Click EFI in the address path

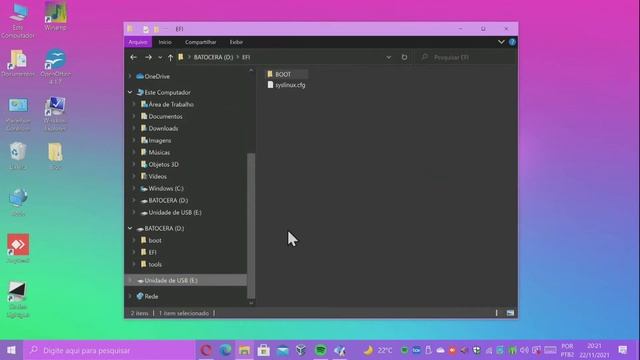(246, 57)
